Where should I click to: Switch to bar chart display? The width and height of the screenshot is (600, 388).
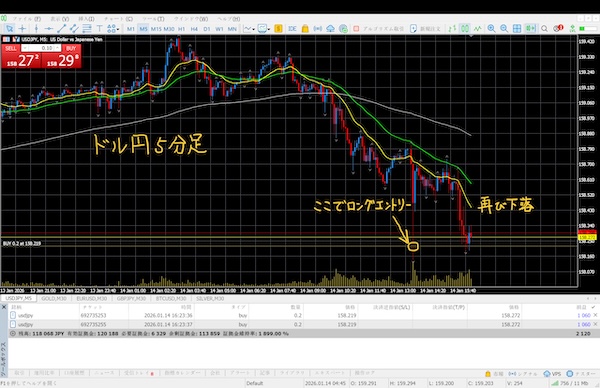pyautogui.click(x=452, y=29)
